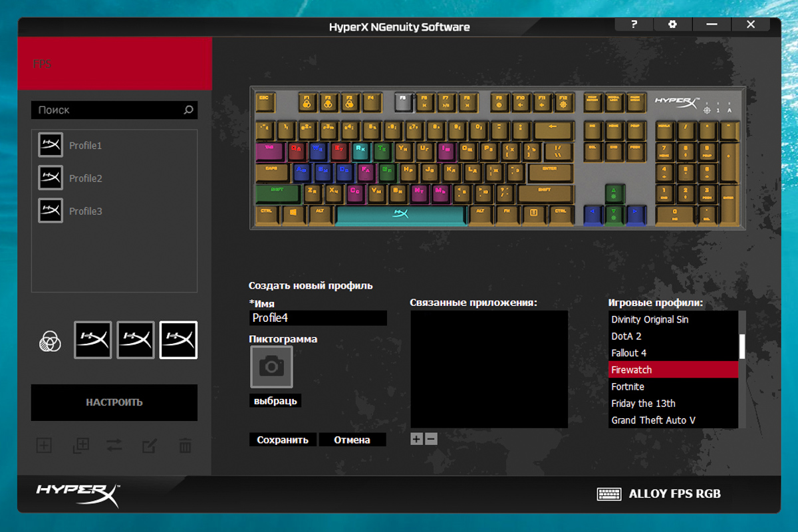Screen dimensions: 798x532
Task: Click the edit profile pencil icon
Action: click(150, 446)
